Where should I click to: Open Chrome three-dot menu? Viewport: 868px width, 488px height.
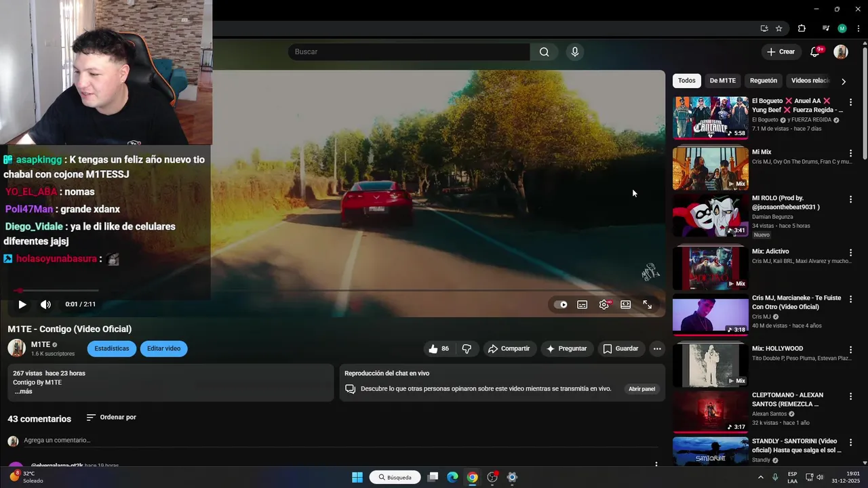point(859,28)
